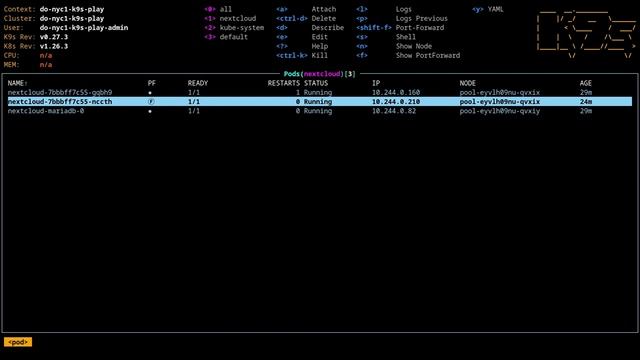Click port-forward indicator of nccth pod
The height and width of the screenshot is (360, 640).
click(x=151, y=102)
